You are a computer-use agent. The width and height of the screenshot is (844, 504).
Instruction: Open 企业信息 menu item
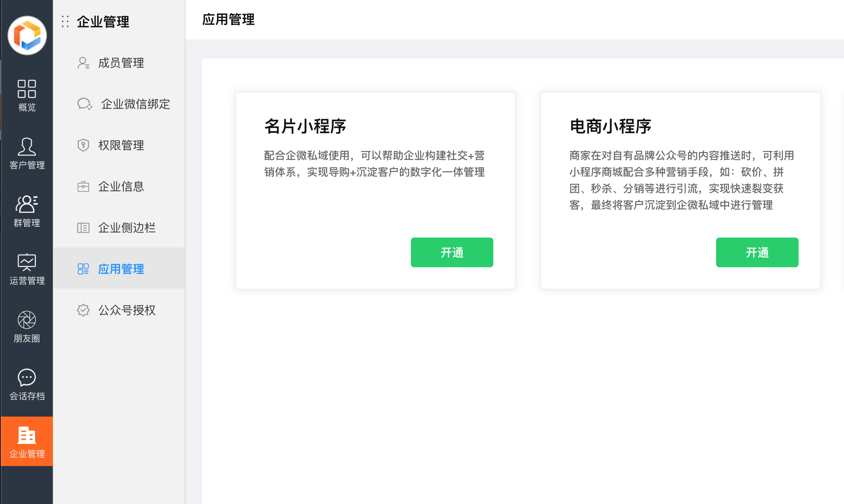(x=121, y=186)
